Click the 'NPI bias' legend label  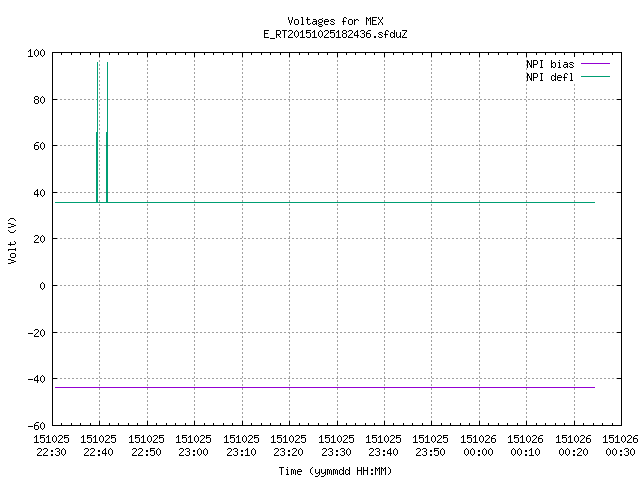550,64
